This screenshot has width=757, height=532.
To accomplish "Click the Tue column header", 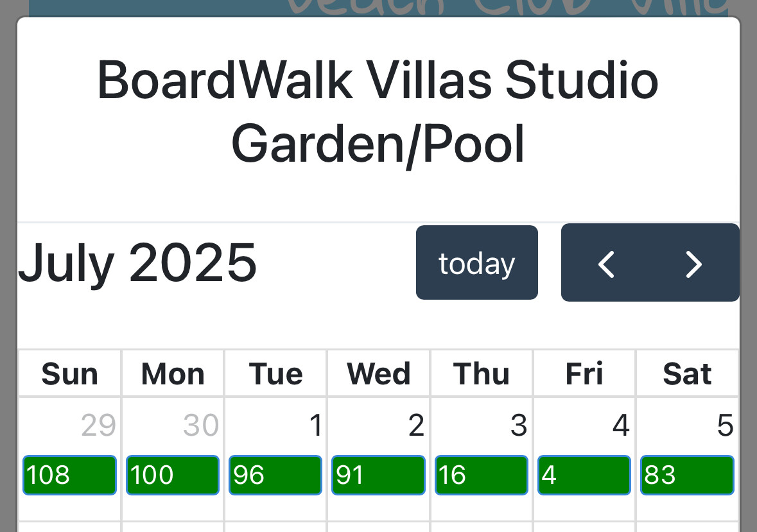I will 276,374.
